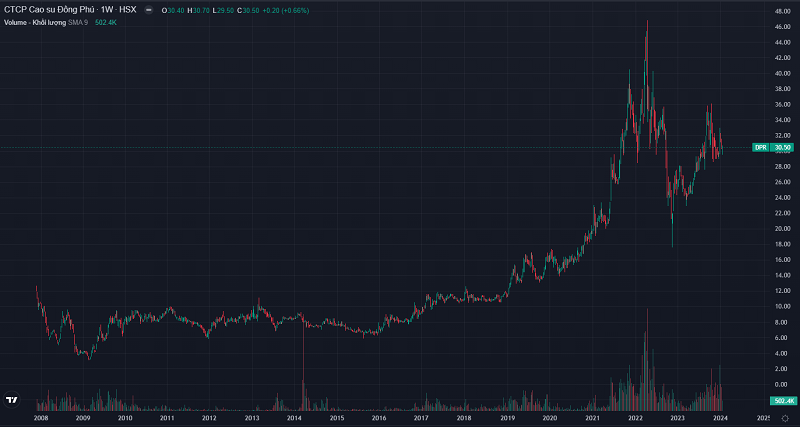Image resolution: width=800 pixels, height=427 pixels.
Task: Select the Volume - Khối lượng indicator label
Action: (38, 22)
